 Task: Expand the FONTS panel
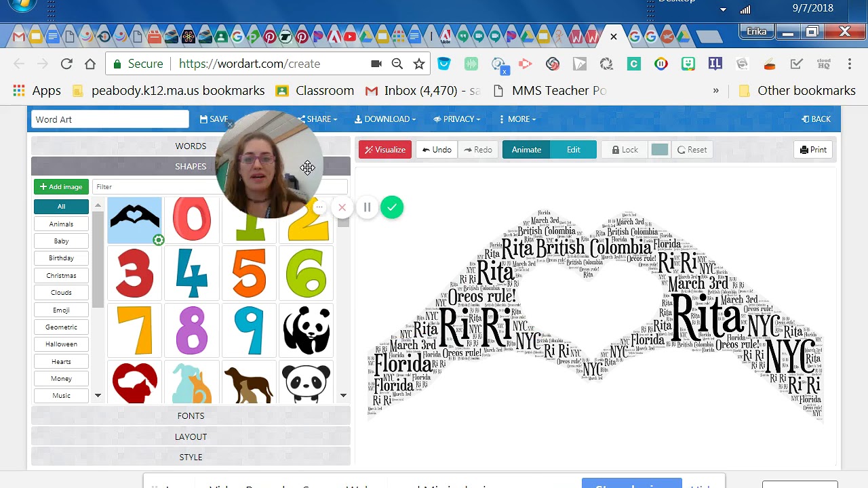191,415
